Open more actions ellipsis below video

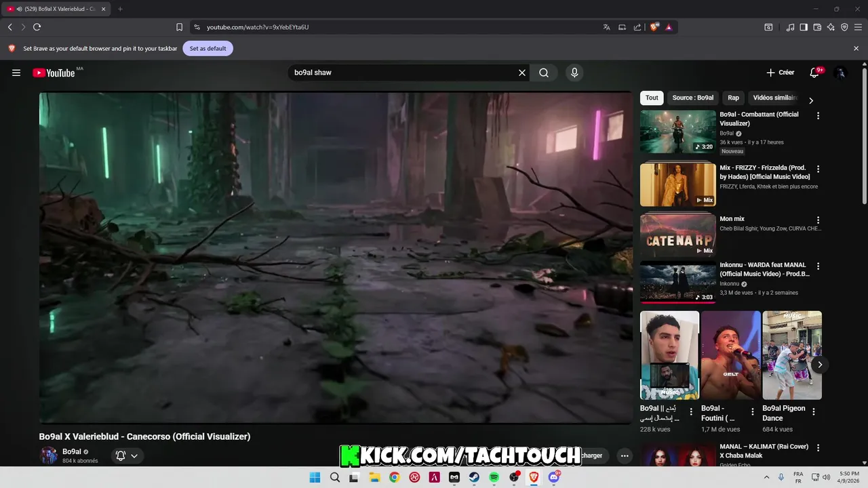[625, 455]
